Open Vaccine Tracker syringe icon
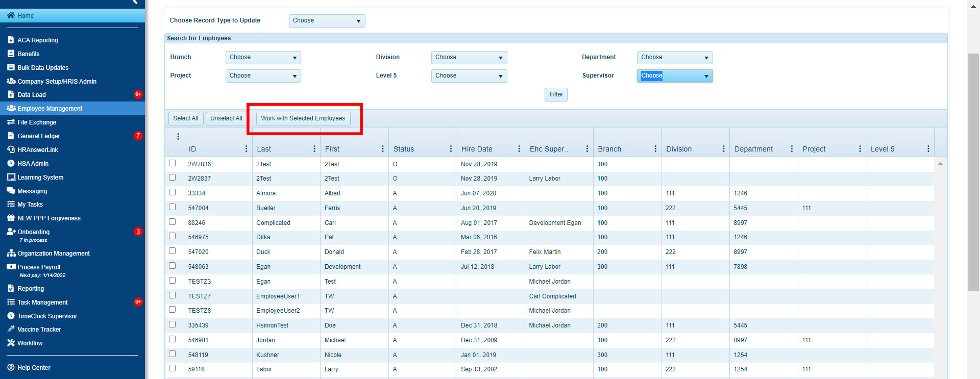The width and height of the screenshot is (980, 379). pyautogui.click(x=11, y=329)
